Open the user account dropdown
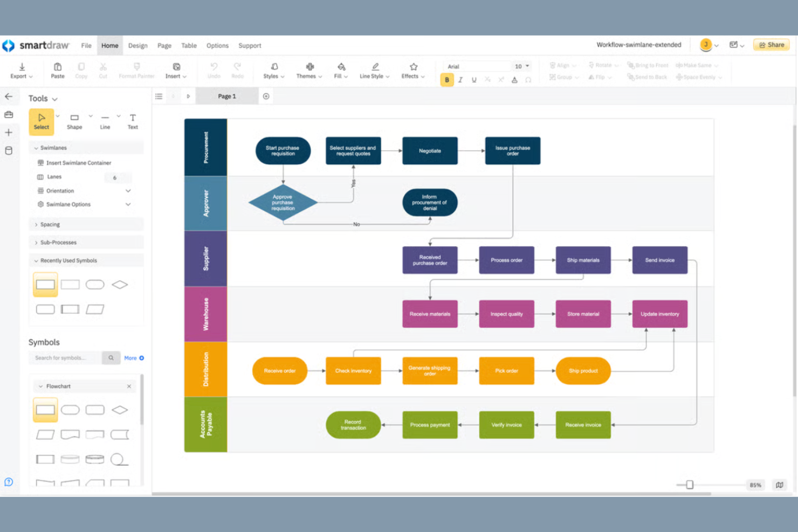798x532 pixels. tap(709, 45)
